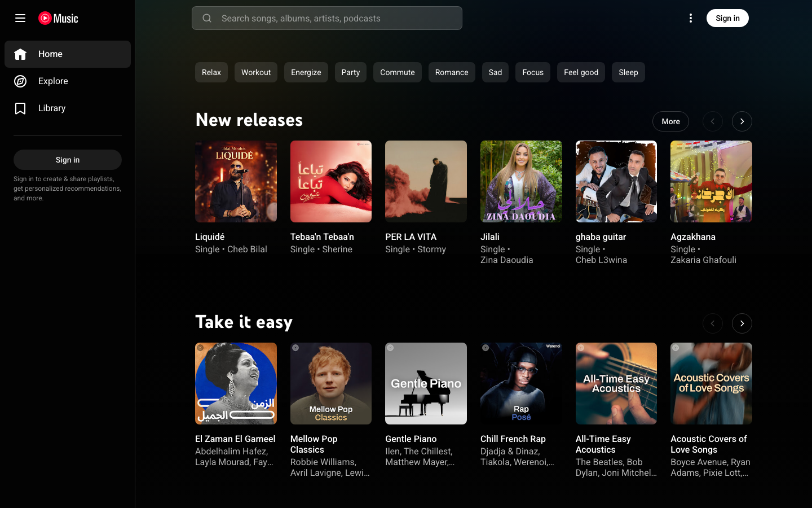Select the Focus mood chip

(533, 72)
